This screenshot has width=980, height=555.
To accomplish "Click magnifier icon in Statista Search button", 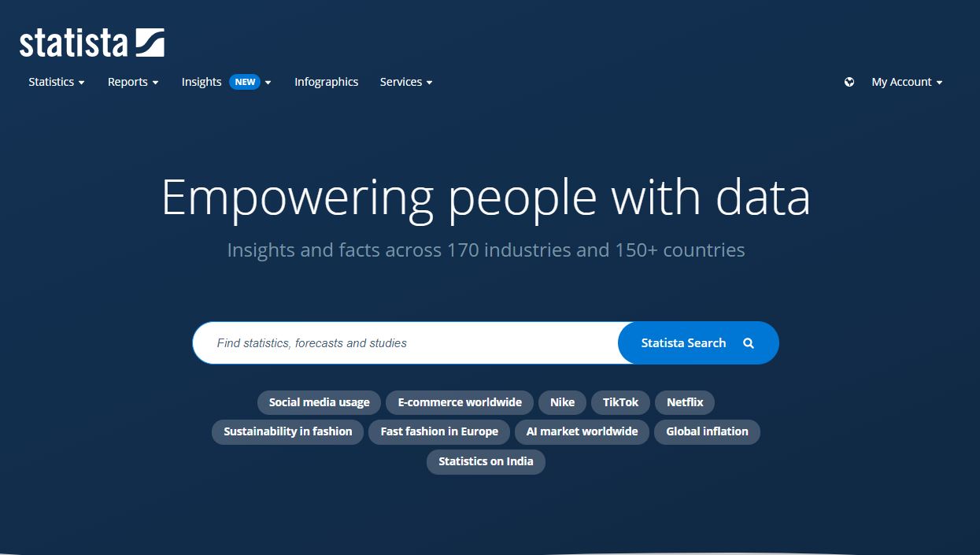I will click(x=749, y=343).
